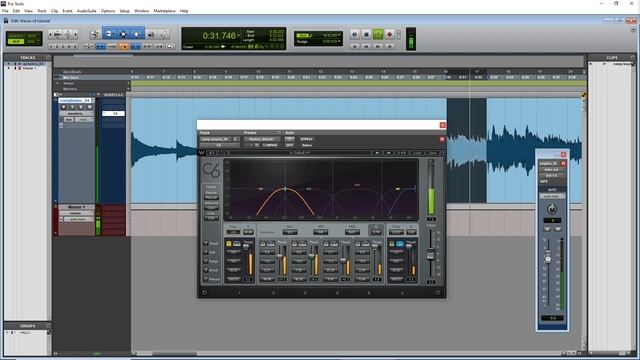Click Go to End transport button
The height and width of the screenshot is (360, 640).
tap(389, 47)
